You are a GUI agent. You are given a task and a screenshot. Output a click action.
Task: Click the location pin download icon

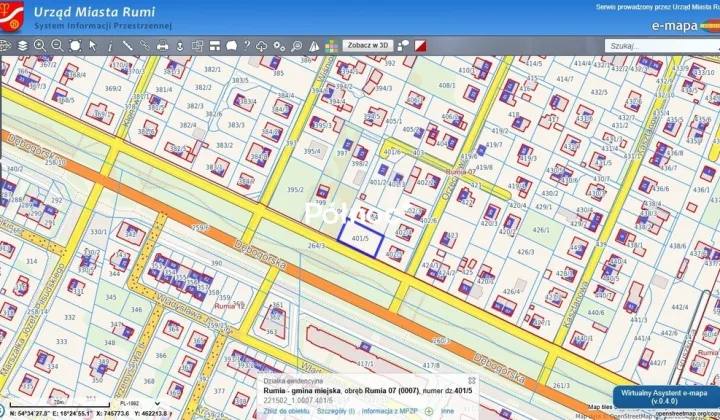[180, 46]
